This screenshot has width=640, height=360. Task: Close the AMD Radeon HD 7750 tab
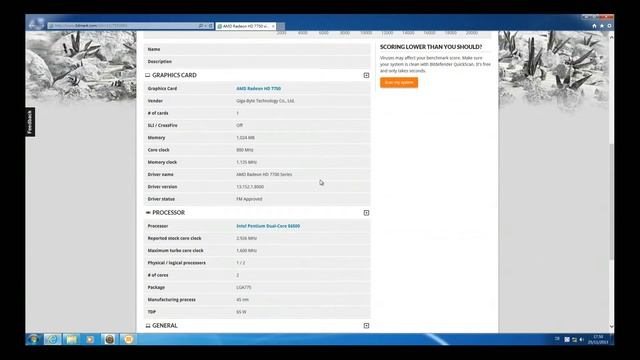click(273, 26)
